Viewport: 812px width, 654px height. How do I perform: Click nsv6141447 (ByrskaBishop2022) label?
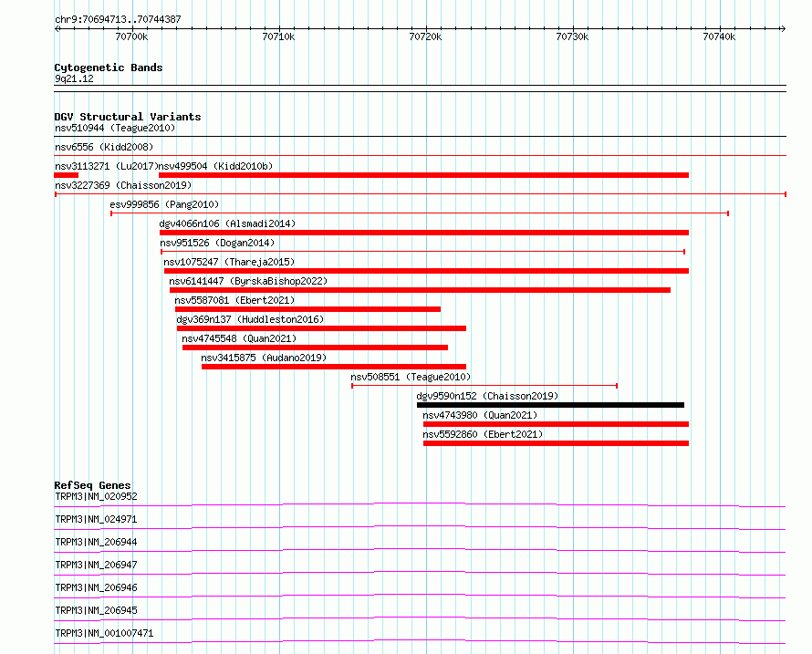point(248,281)
